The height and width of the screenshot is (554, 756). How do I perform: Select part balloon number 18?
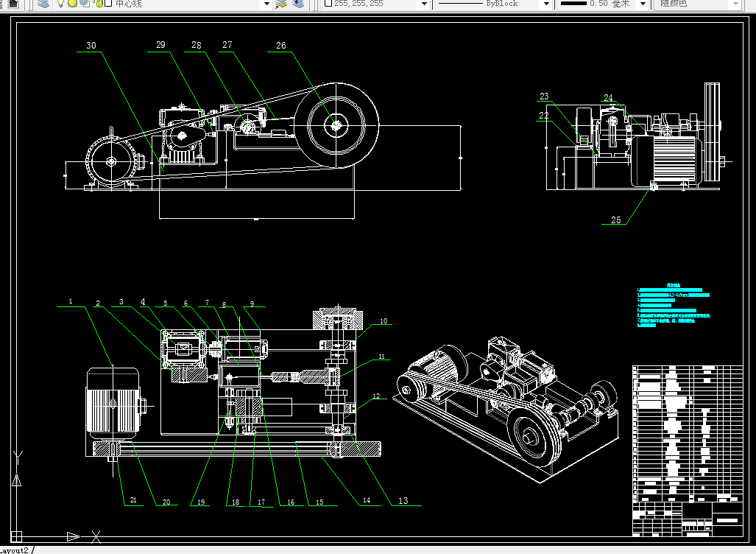click(236, 502)
